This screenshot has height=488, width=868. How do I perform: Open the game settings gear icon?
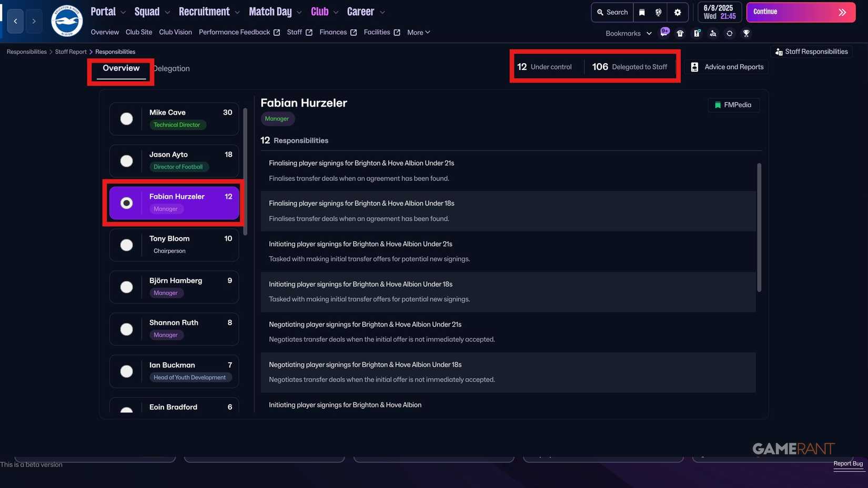coord(677,12)
